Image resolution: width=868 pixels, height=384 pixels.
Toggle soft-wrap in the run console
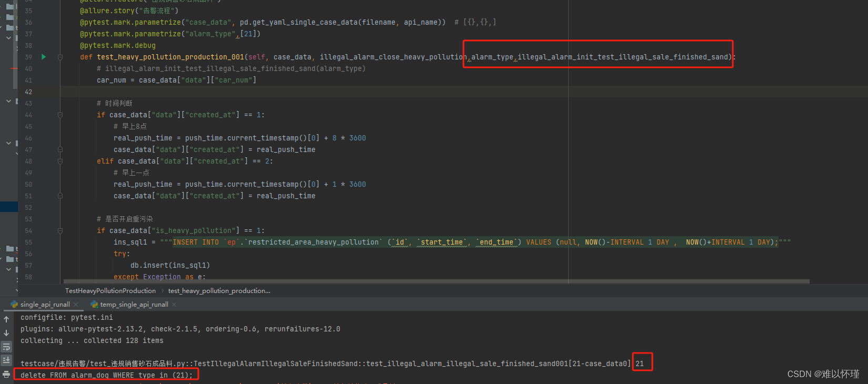[6, 347]
